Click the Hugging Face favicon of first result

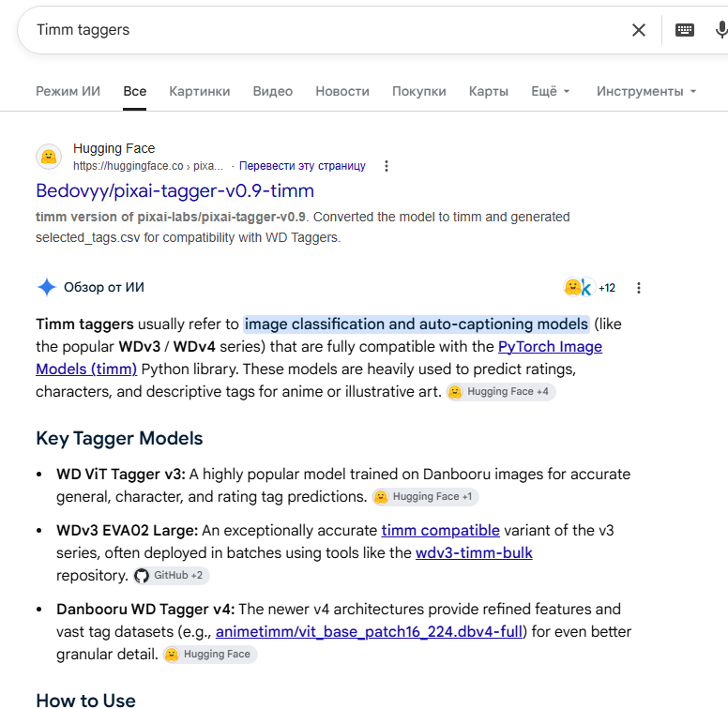(49, 157)
